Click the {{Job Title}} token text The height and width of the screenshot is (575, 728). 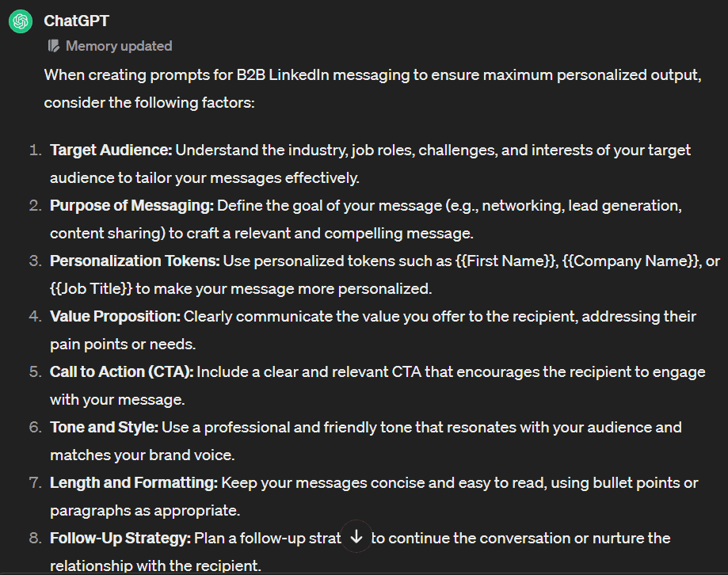click(91, 288)
